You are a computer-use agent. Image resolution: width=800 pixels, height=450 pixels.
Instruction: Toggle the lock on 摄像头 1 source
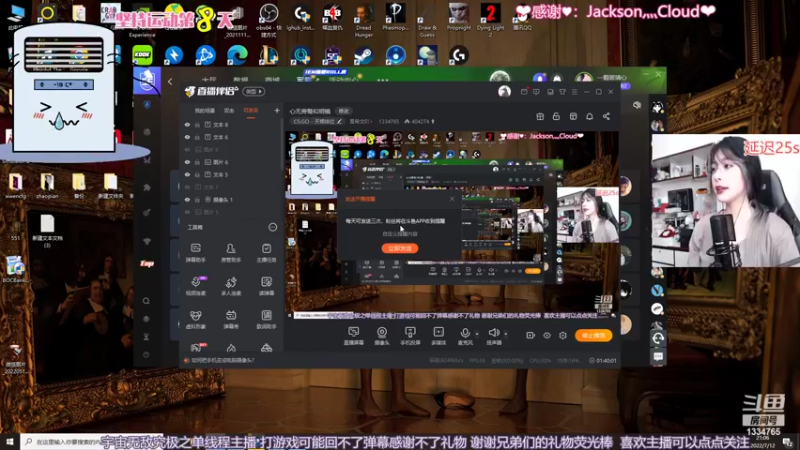(197, 199)
